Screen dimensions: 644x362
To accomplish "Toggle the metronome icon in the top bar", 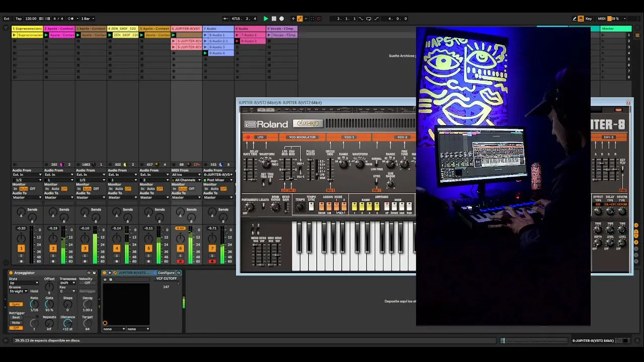I will 71,19.
